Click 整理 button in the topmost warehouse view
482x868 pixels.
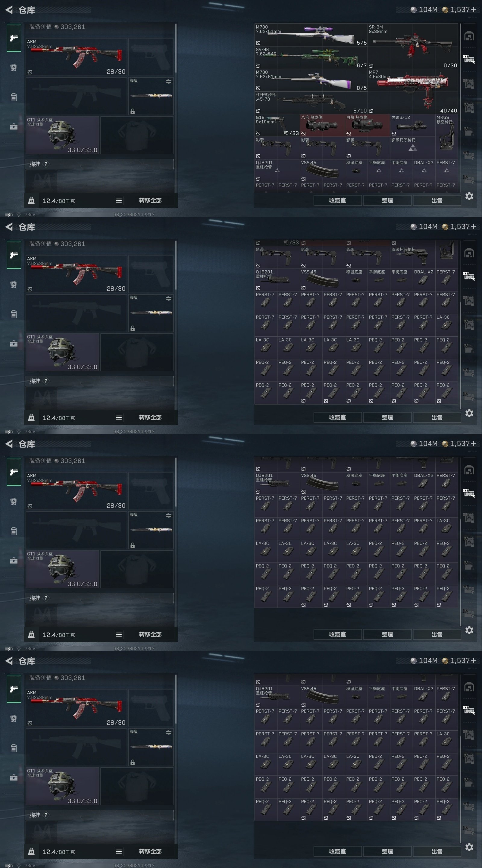(x=387, y=200)
